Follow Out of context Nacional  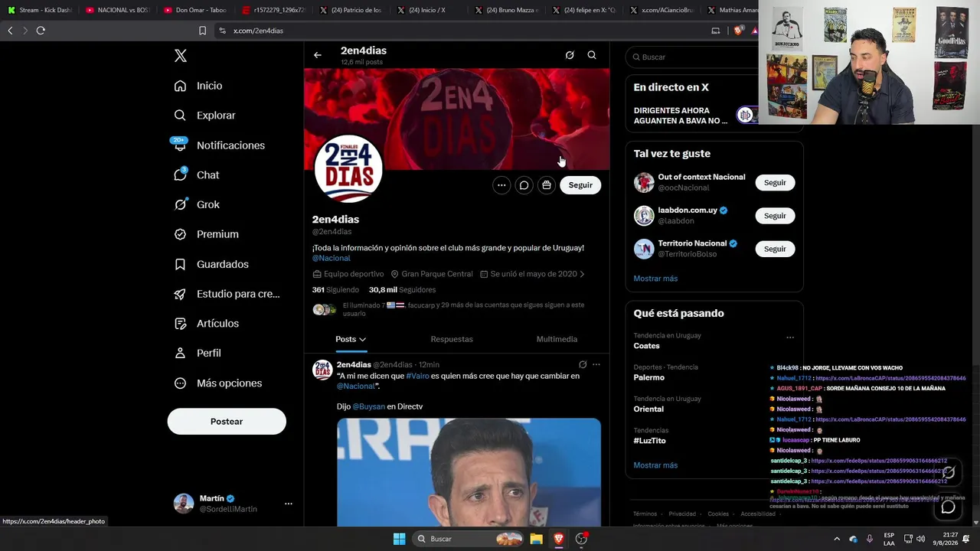[x=775, y=183]
